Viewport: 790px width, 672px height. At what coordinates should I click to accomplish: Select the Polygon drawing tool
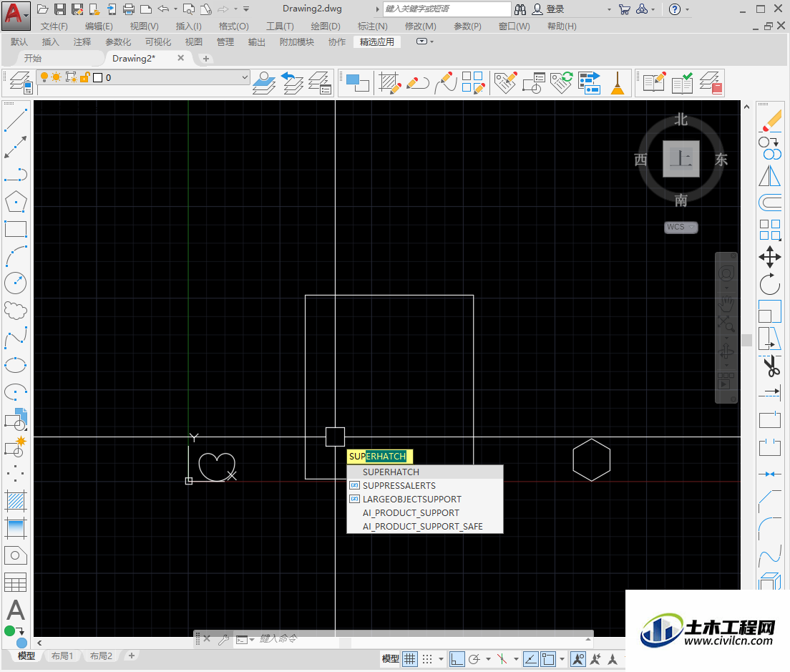coord(16,202)
